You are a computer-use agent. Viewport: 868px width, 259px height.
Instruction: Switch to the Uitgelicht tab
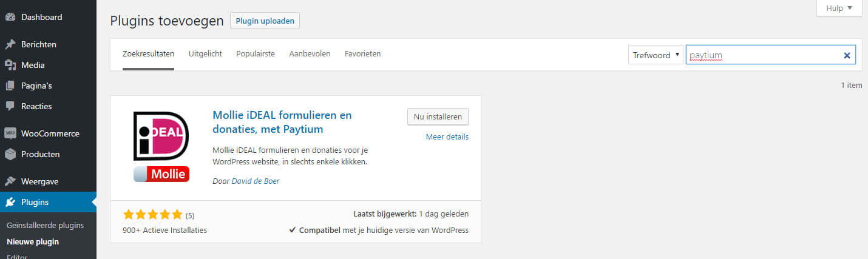click(205, 54)
